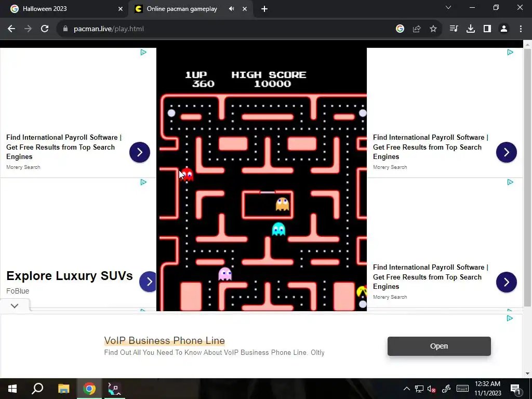Click arrow button on Explore Luxury SUVs ad
Viewport: 532px width, 399px height.
click(x=148, y=282)
